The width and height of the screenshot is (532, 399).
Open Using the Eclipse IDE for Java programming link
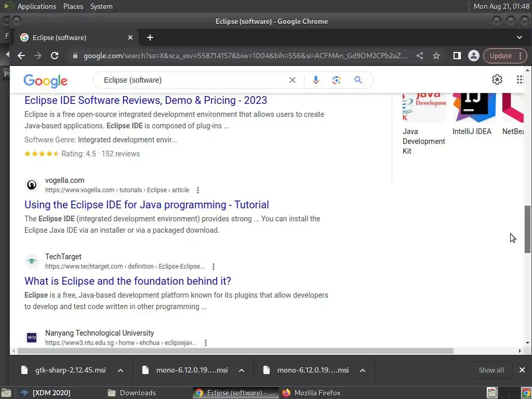point(147,205)
